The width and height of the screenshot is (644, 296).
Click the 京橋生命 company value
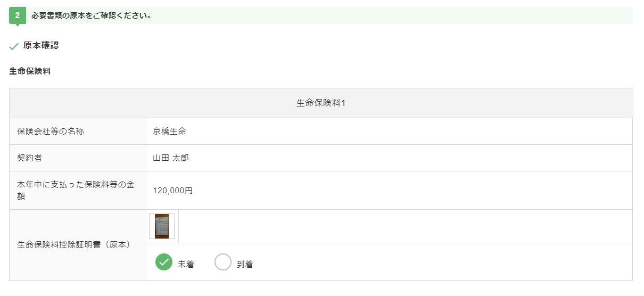tap(169, 131)
